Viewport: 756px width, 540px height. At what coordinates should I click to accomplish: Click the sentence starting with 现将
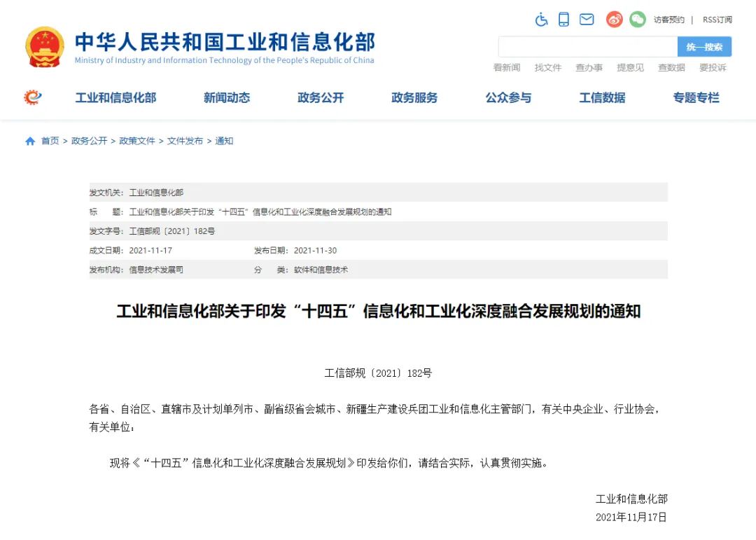(x=329, y=463)
